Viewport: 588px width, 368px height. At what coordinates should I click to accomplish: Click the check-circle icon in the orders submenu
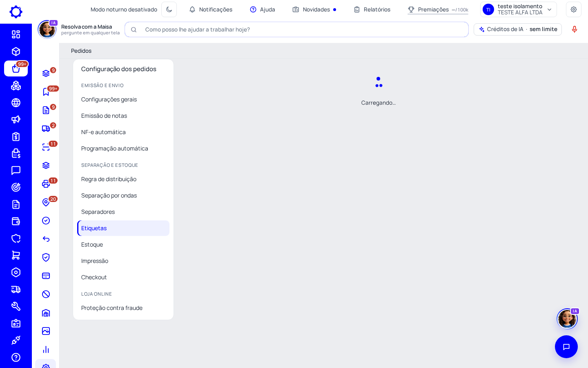click(x=46, y=220)
